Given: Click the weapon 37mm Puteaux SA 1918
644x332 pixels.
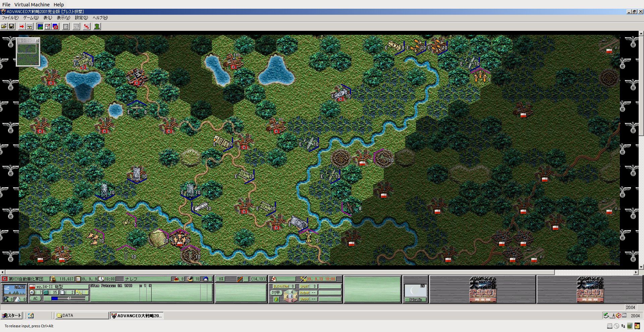Looking at the screenshot, I should click(x=111, y=286).
